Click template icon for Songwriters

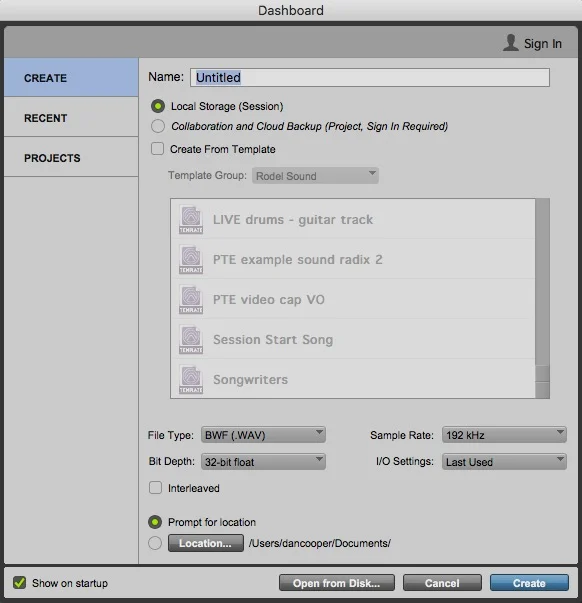[191, 380]
